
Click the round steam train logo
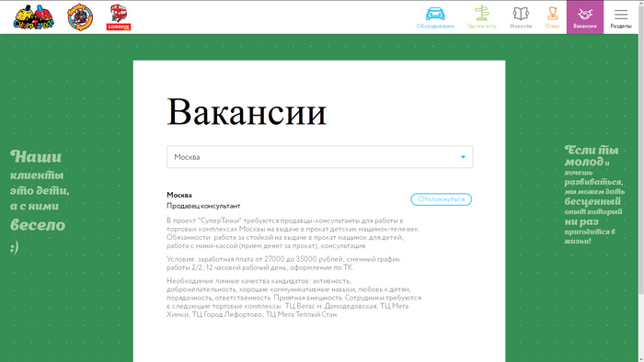pyautogui.click(x=80, y=17)
